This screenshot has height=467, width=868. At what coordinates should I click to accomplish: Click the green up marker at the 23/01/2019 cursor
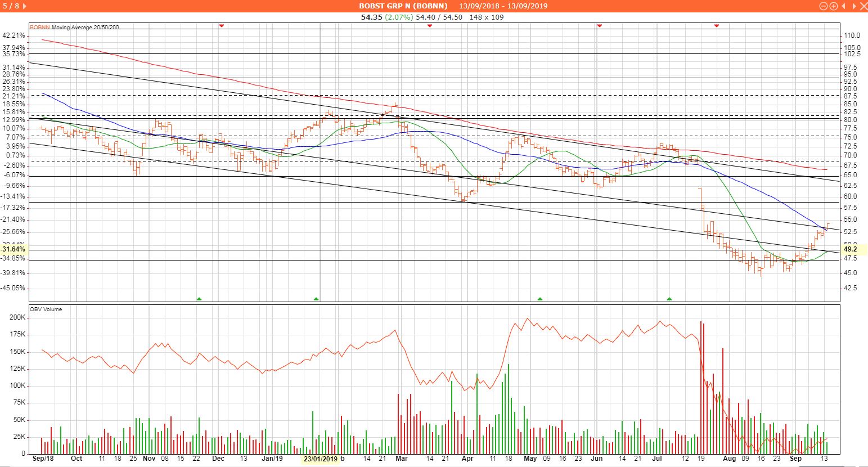[316, 299]
